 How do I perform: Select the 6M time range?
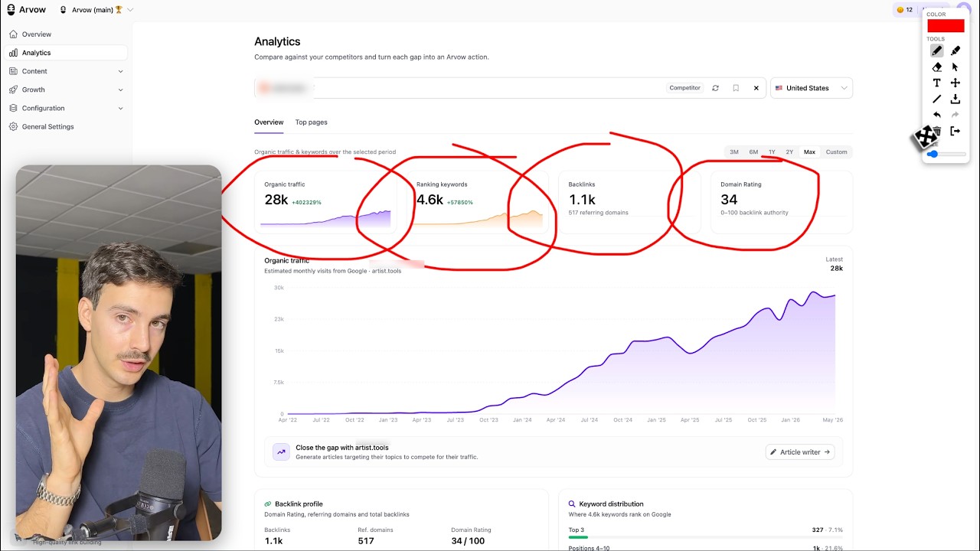753,152
